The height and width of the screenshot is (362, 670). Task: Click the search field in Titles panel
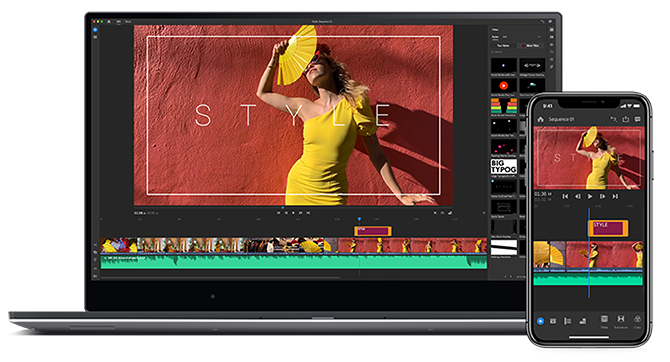517,52
